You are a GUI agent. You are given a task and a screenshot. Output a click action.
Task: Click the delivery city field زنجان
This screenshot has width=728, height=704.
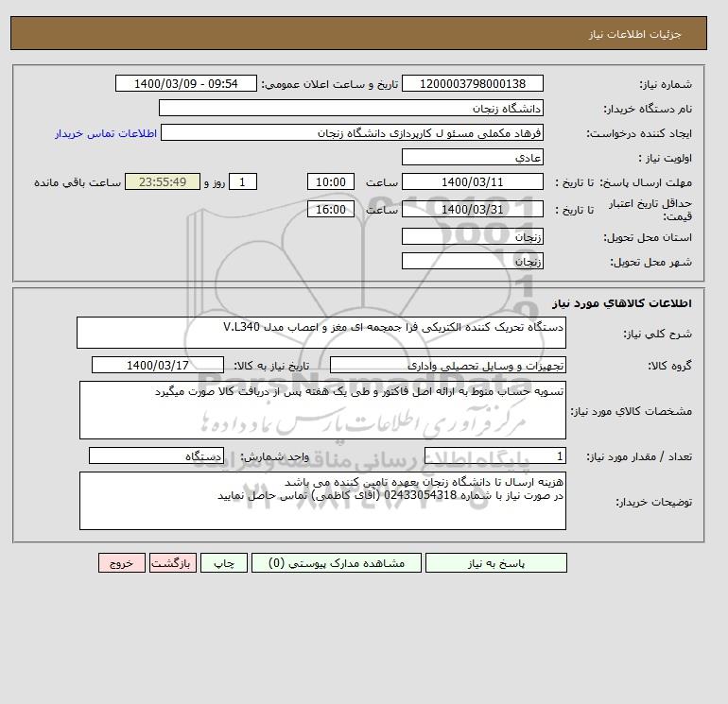[472, 261]
